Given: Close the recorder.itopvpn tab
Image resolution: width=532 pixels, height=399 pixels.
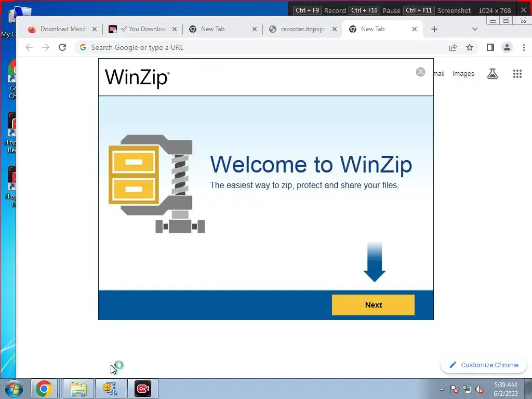Looking at the screenshot, I should pyautogui.click(x=335, y=29).
